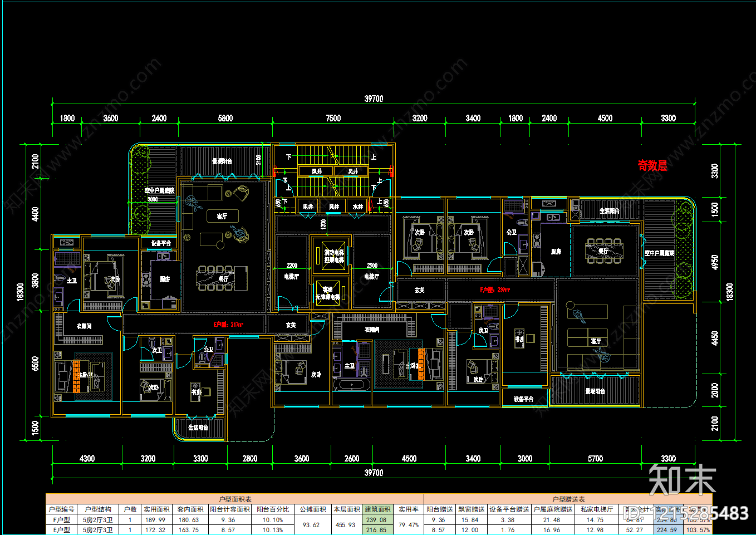The image size is (756, 535).
Task: Select the 'E户型' row label cell
Action: tap(61, 530)
